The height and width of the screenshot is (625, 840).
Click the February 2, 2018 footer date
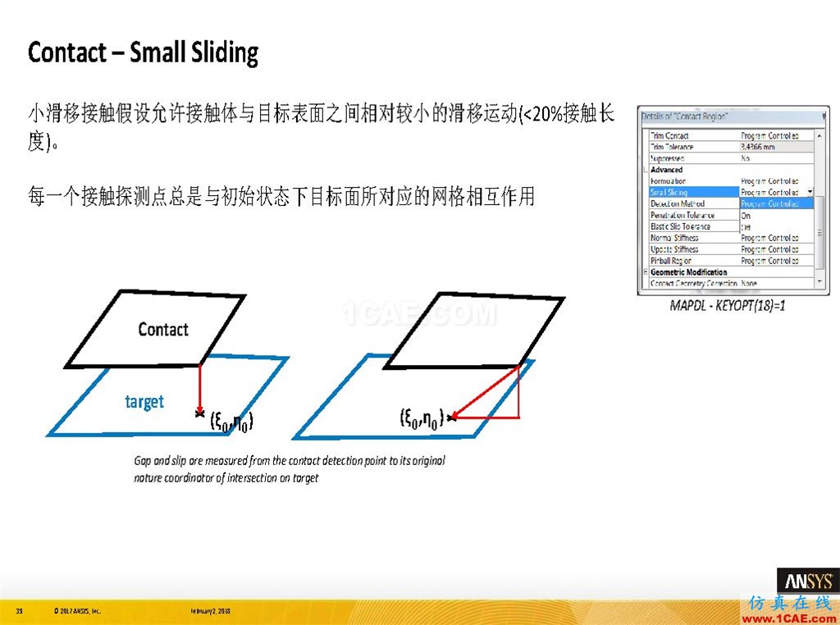click(x=211, y=610)
